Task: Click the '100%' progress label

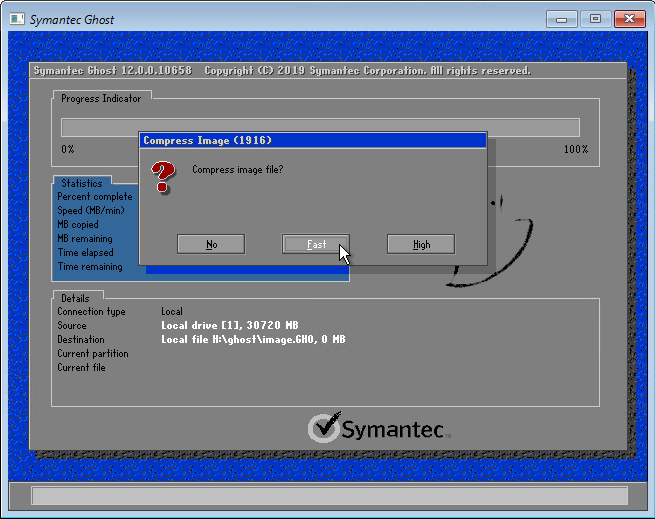Action: pyautogui.click(x=576, y=149)
